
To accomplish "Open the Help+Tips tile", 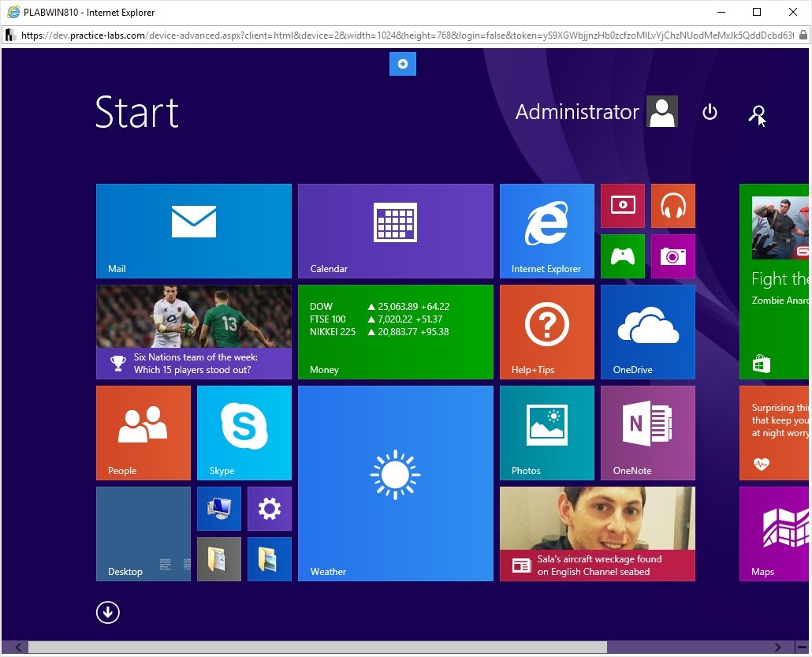I will tap(547, 332).
